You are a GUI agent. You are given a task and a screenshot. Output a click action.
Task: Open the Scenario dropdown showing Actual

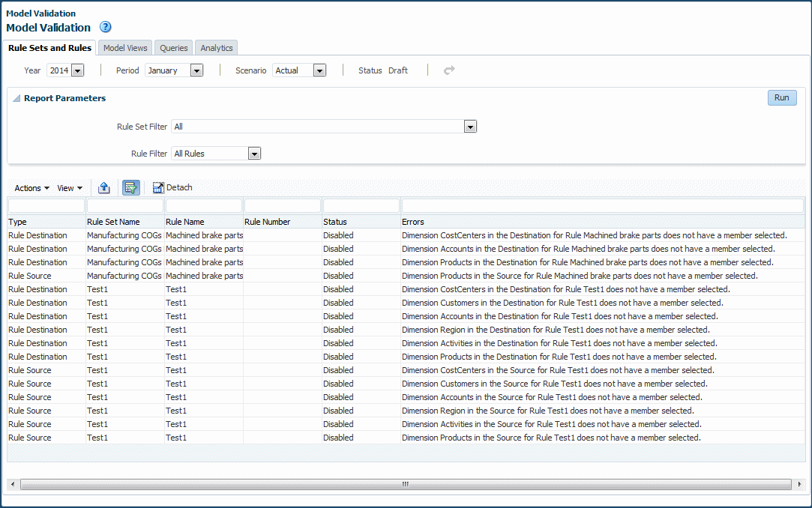coord(319,70)
